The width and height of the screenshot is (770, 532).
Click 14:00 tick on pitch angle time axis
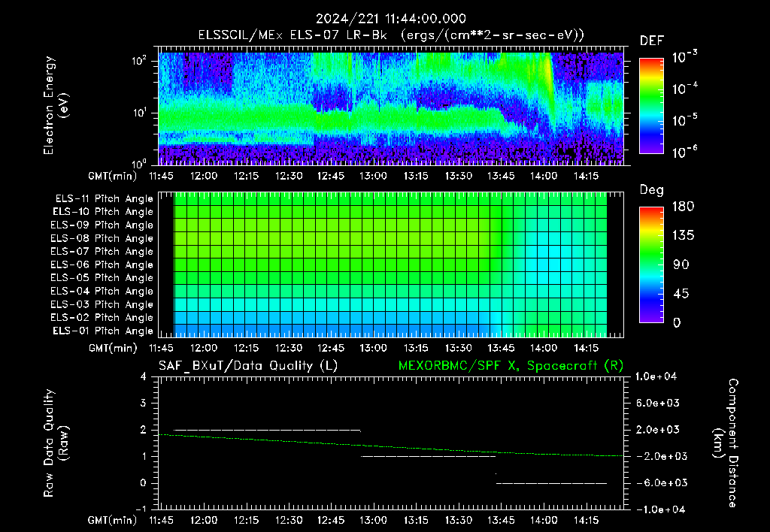544,348
